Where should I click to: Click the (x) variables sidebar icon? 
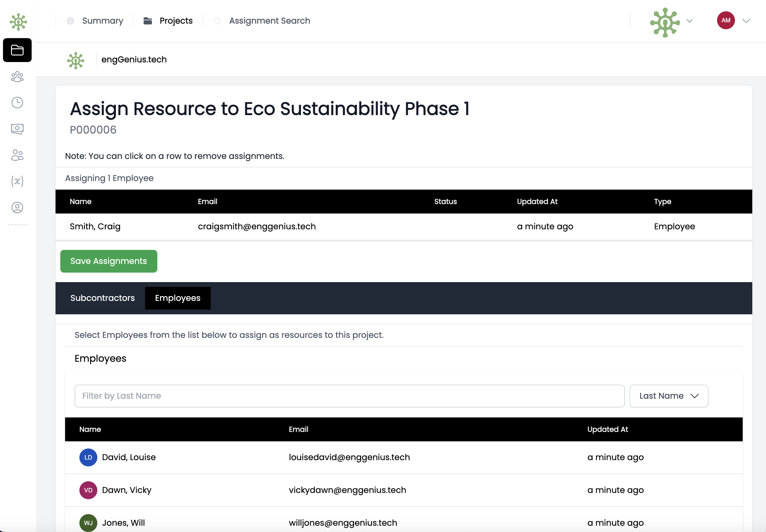pos(17,181)
